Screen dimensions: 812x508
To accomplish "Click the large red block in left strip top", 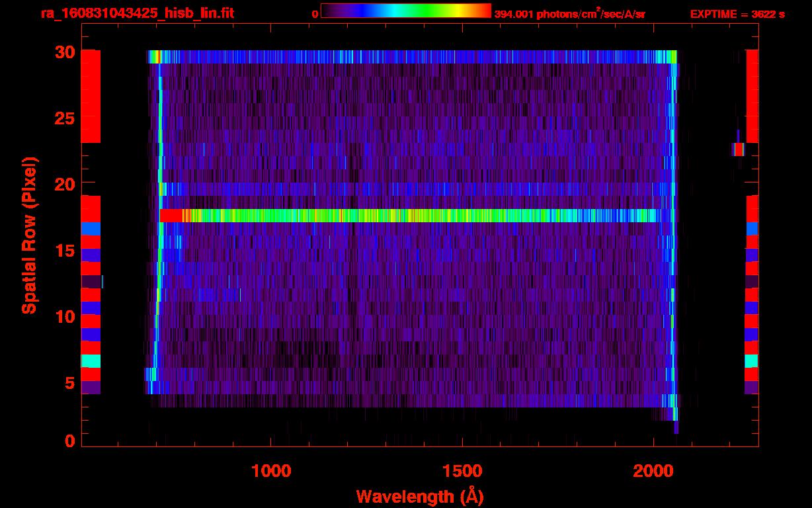I will [91, 97].
